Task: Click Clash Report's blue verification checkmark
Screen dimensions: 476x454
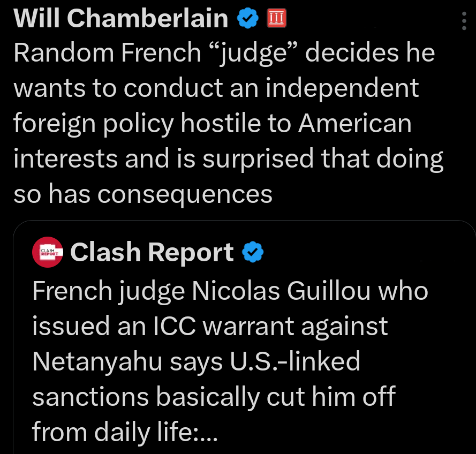Action: point(252,252)
